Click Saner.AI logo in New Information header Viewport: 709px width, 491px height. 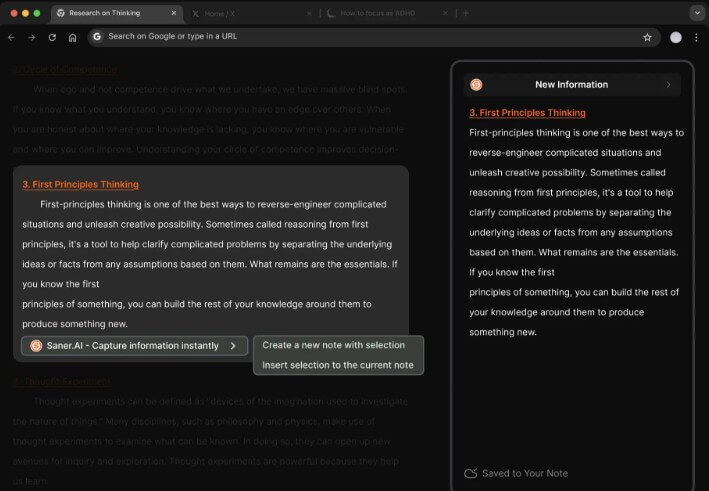[476, 85]
